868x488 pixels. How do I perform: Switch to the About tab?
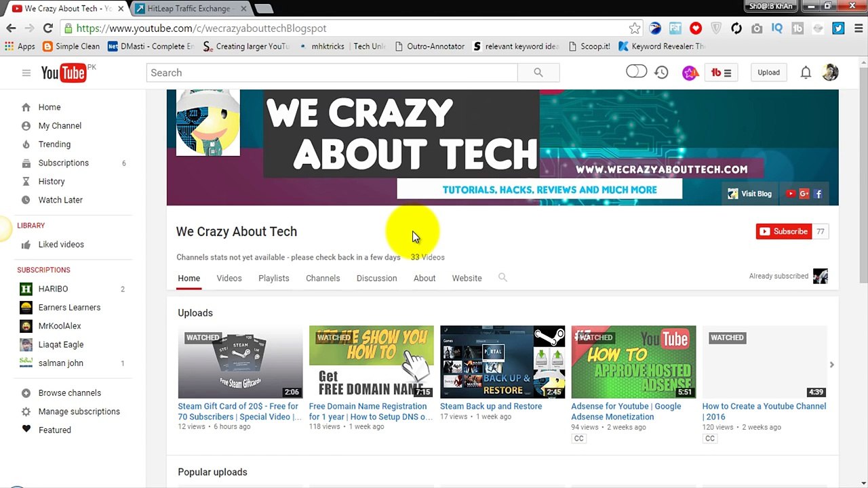pos(425,278)
